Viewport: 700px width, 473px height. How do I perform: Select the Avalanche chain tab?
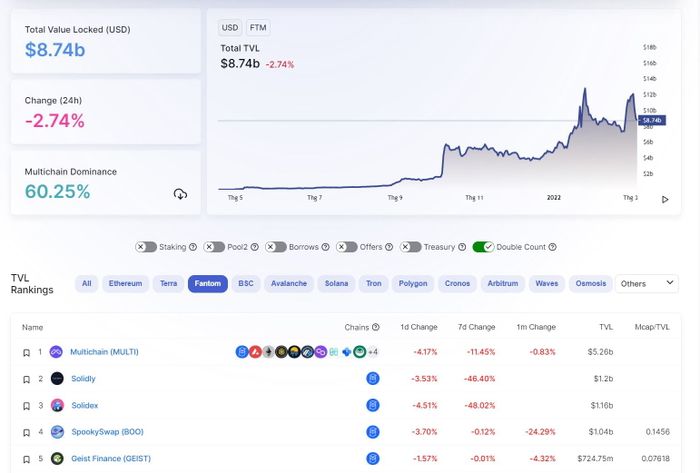click(289, 284)
